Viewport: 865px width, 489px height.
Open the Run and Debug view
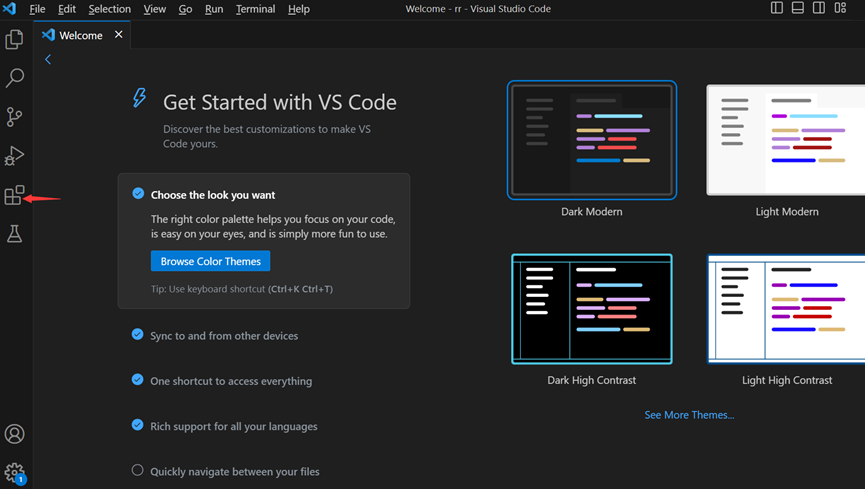(x=14, y=156)
